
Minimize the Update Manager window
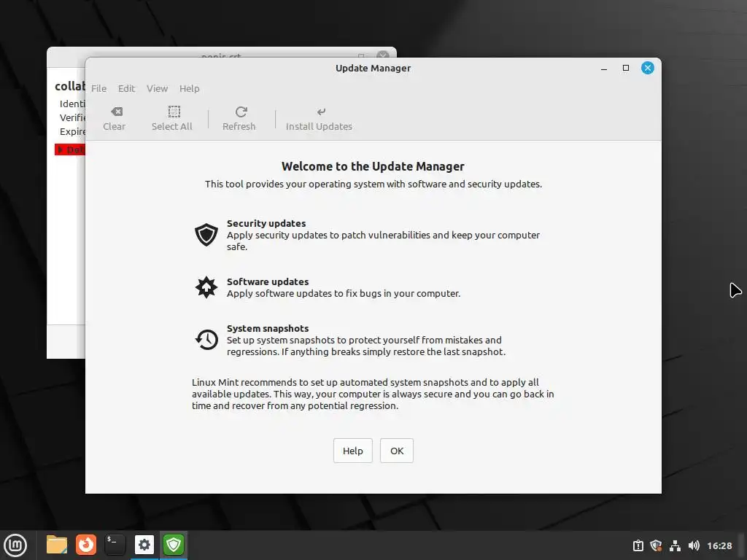coord(603,68)
